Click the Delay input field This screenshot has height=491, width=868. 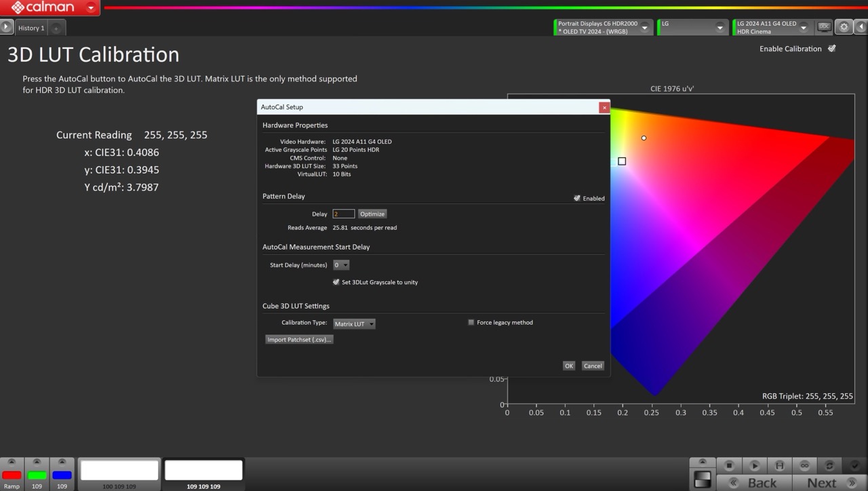tap(343, 214)
